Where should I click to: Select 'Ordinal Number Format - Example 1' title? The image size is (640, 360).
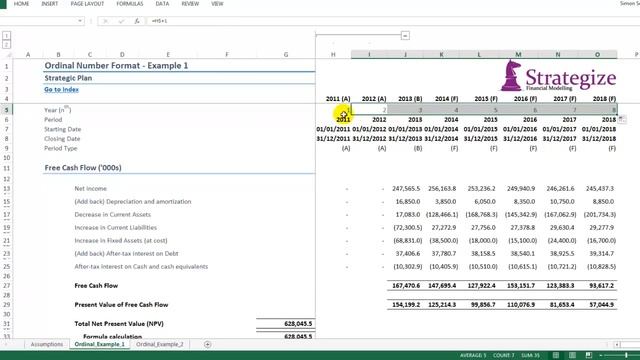point(116,66)
